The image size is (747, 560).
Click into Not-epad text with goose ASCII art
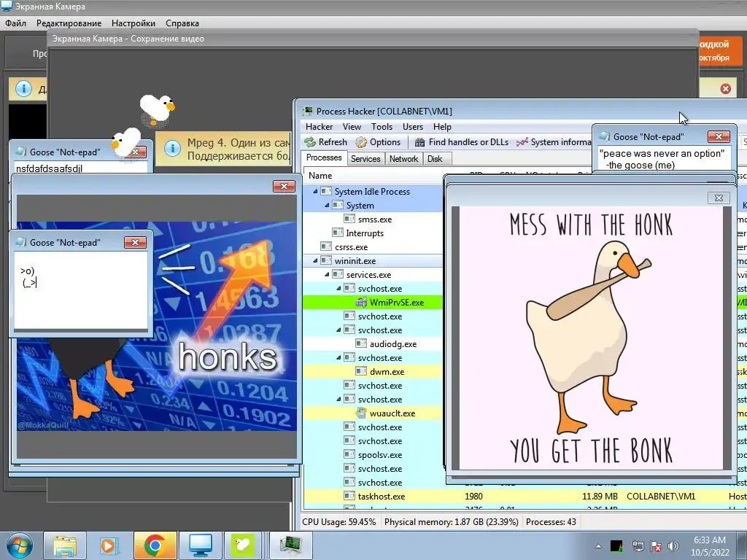[81, 290]
